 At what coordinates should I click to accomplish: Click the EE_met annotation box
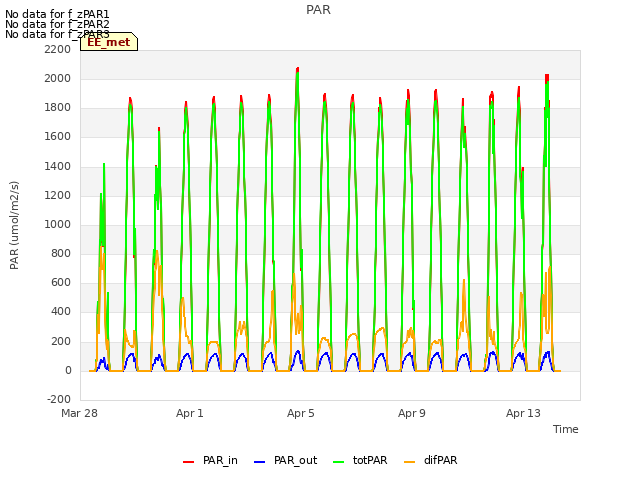pyautogui.click(x=109, y=42)
